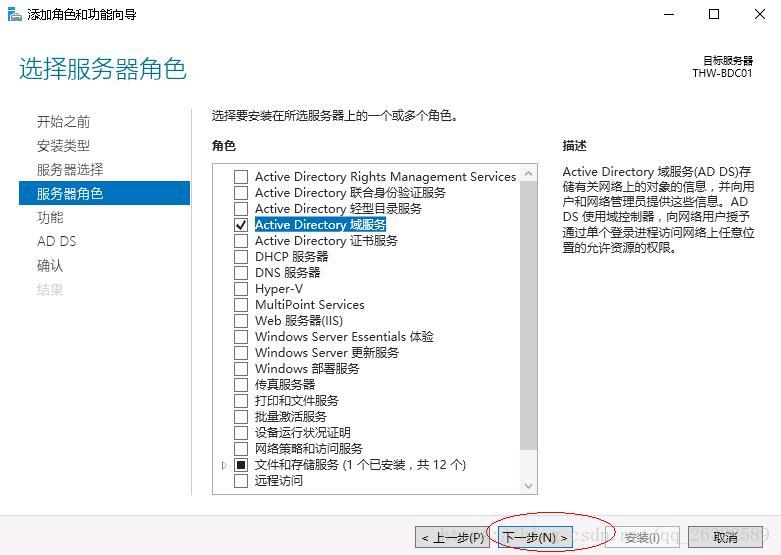Go to the 开始之前 step

pyautogui.click(x=63, y=122)
